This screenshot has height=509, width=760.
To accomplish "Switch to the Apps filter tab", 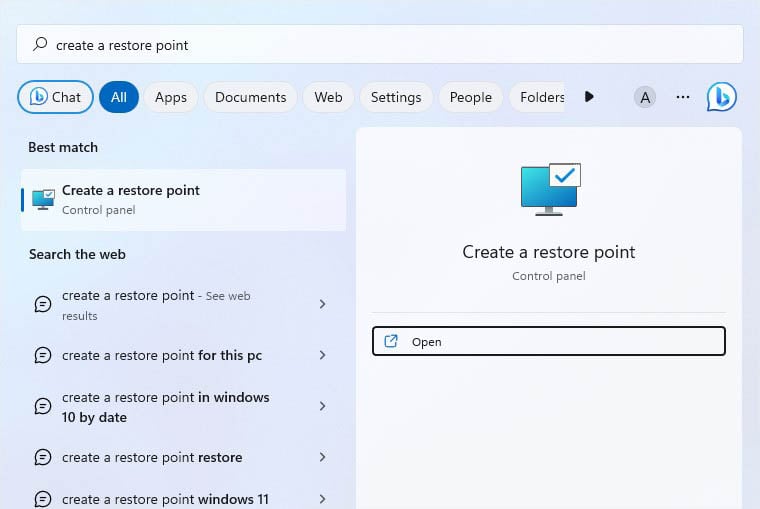I will [x=171, y=97].
